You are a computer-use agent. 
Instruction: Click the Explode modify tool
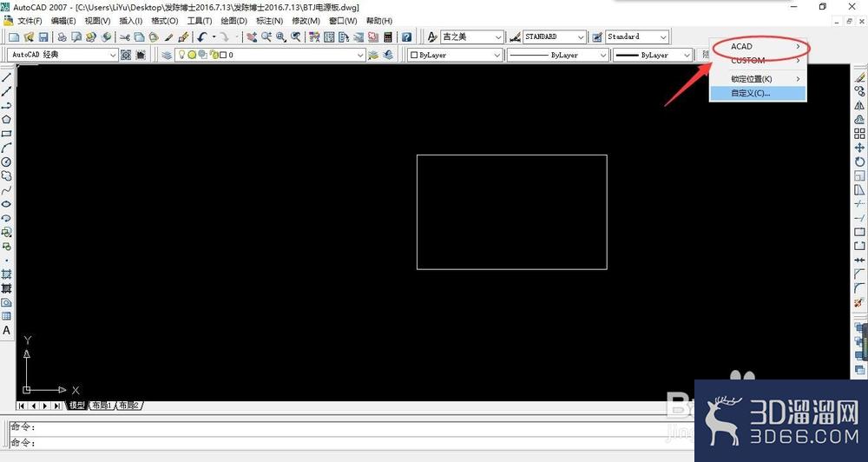[x=859, y=303]
